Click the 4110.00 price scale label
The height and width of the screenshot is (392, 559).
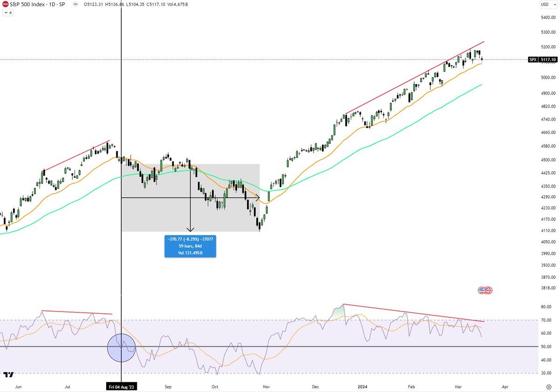tap(548, 230)
